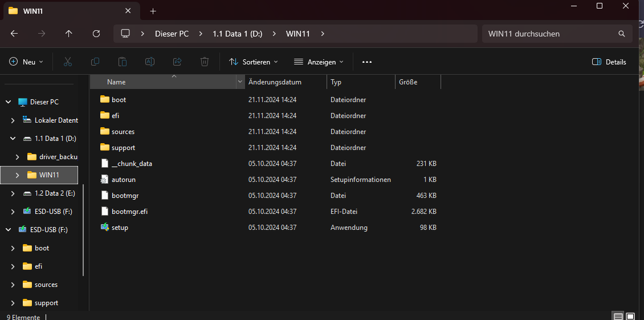Click Dieser PC in the address bar
This screenshot has height=320, width=644.
(172, 34)
